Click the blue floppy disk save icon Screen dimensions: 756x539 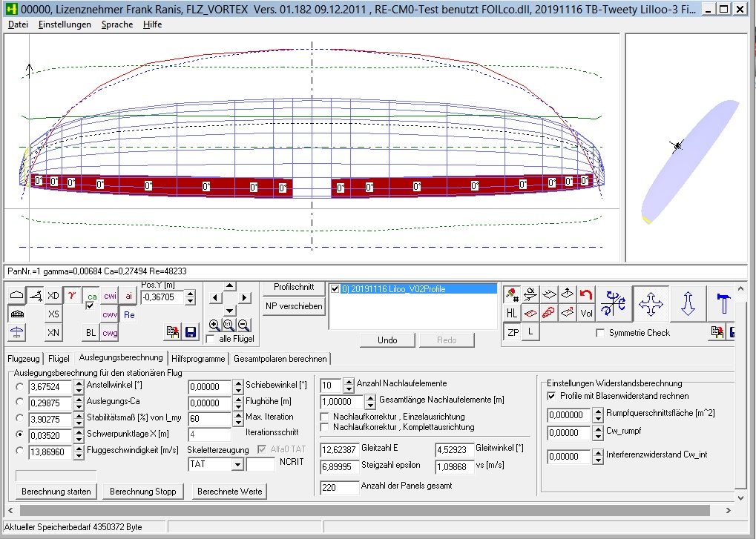click(x=191, y=332)
